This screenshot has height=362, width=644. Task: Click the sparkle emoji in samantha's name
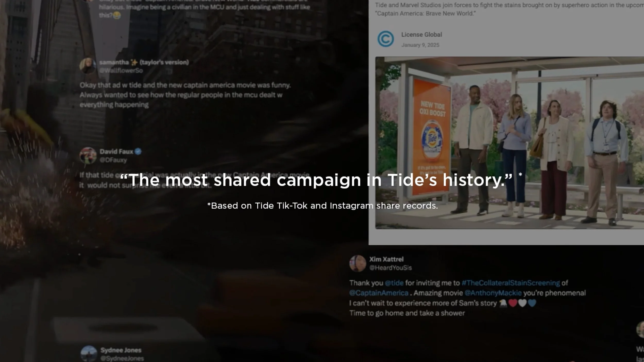click(134, 62)
